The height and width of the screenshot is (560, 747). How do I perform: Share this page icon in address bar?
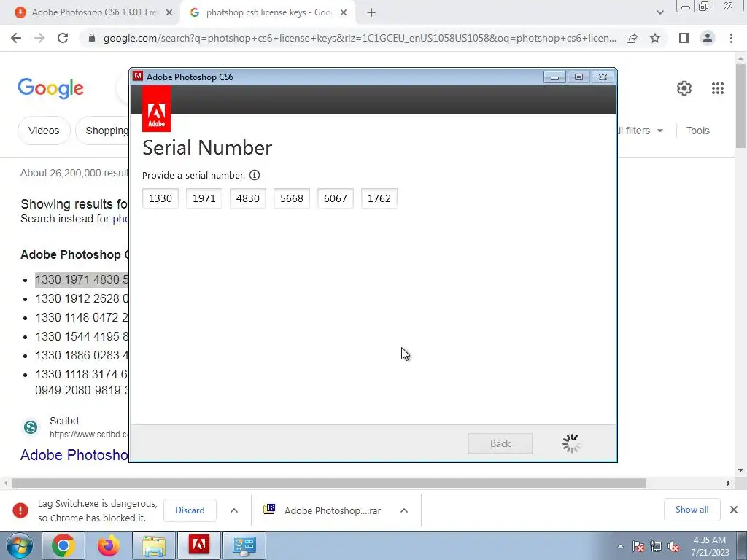tap(632, 38)
